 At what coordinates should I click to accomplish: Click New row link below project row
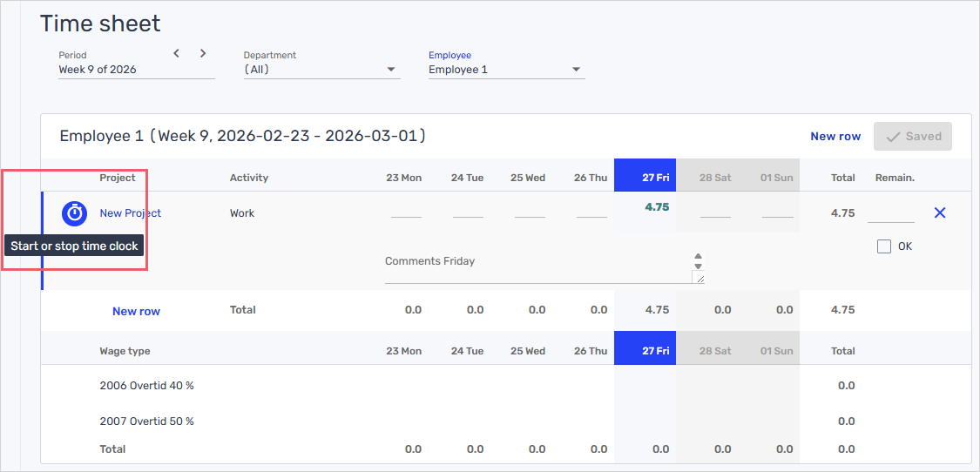[136, 311]
